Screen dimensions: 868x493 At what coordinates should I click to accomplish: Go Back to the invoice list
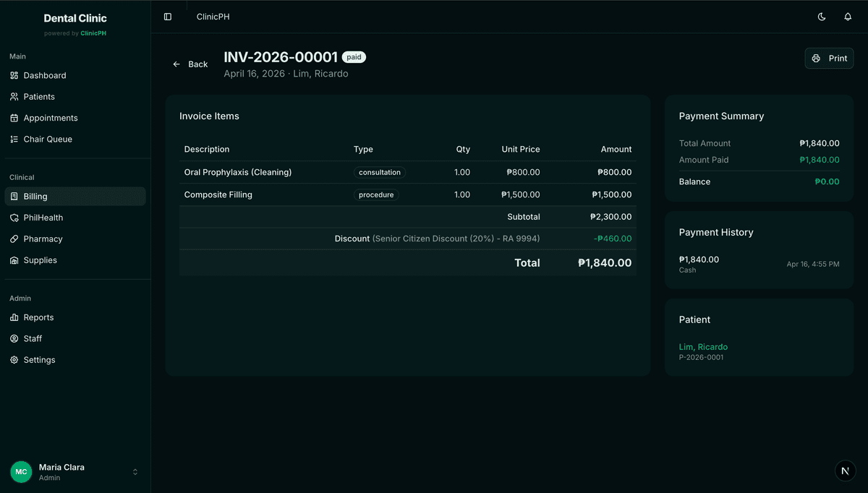[190, 64]
